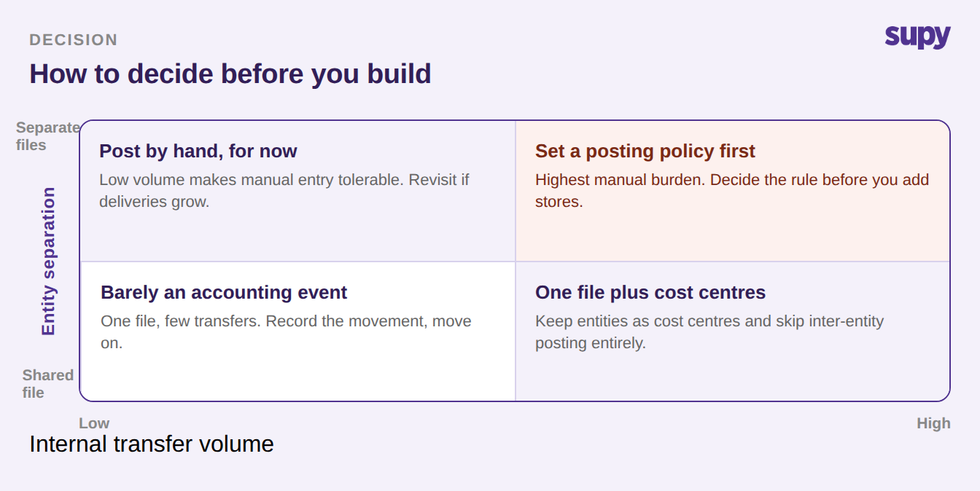Screen dimensions: 980x491
Task: Click the Shared file axis label
Action: [x=48, y=384]
